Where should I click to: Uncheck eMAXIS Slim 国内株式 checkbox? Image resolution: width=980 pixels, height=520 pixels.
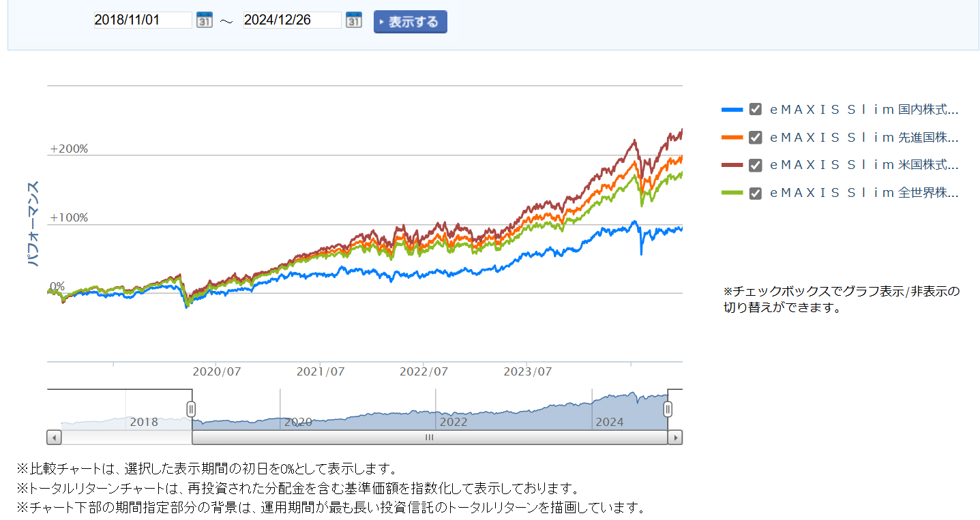pos(755,109)
